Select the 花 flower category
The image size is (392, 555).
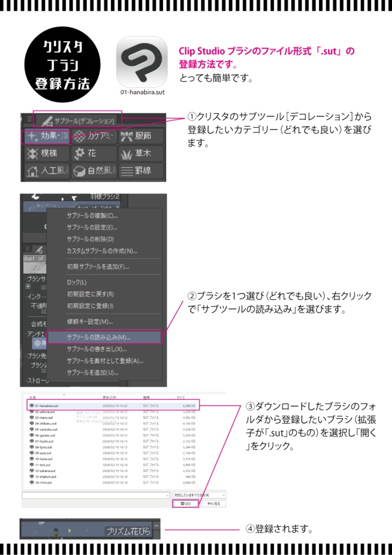[94, 153]
